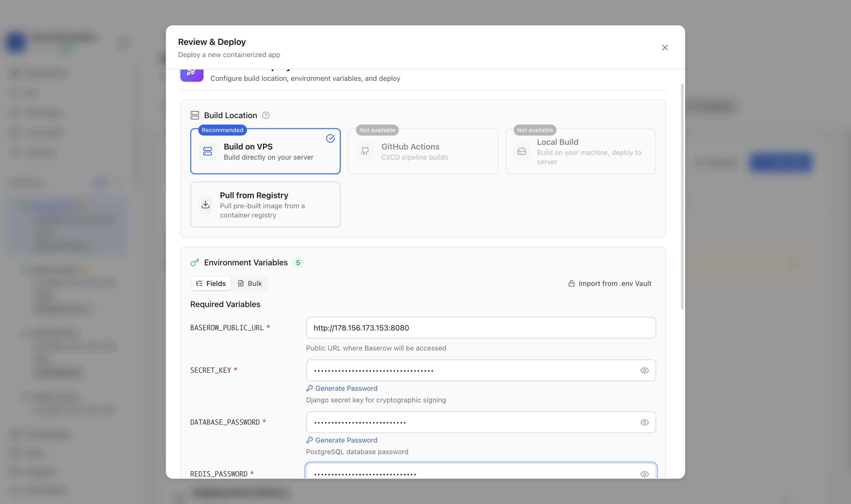Choose the Pull from Registry option
The height and width of the screenshot is (504, 851).
(266, 204)
